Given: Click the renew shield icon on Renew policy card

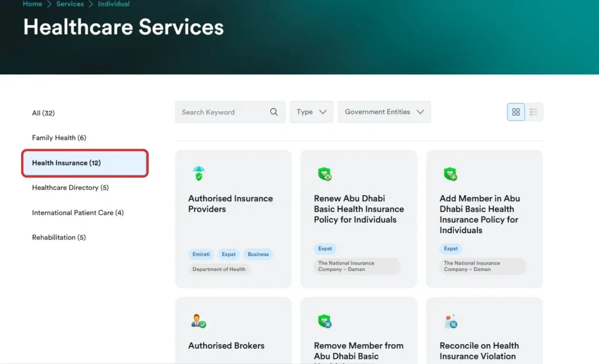Looking at the screenshot, I should (325, 174).
